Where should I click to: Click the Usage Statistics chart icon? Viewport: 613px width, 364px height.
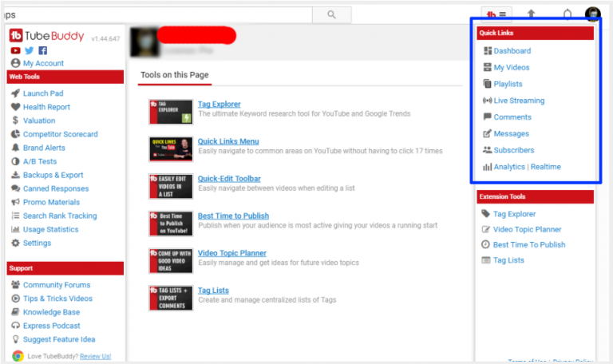15,230
